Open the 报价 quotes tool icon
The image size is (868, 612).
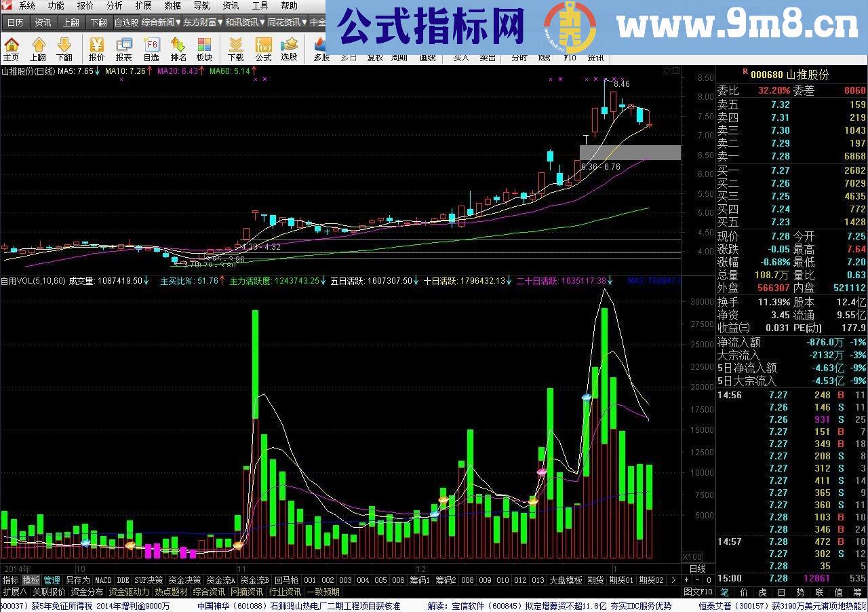point(96,47)
